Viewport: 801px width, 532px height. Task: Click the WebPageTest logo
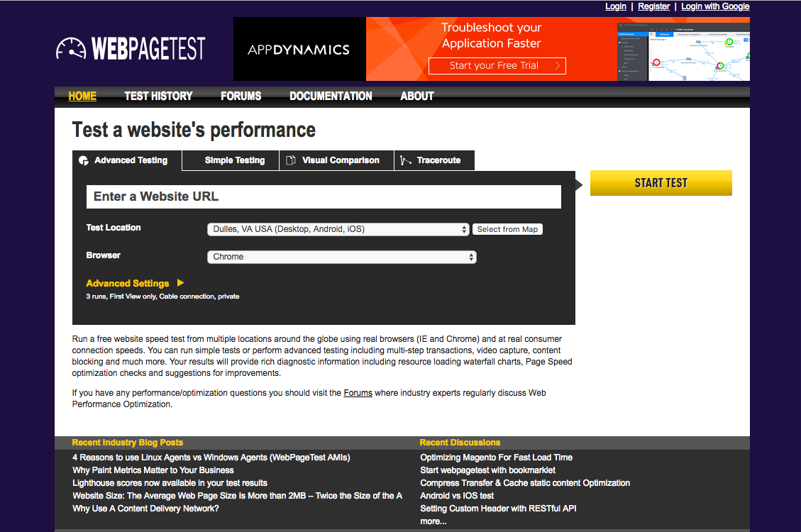coord(131,48)
